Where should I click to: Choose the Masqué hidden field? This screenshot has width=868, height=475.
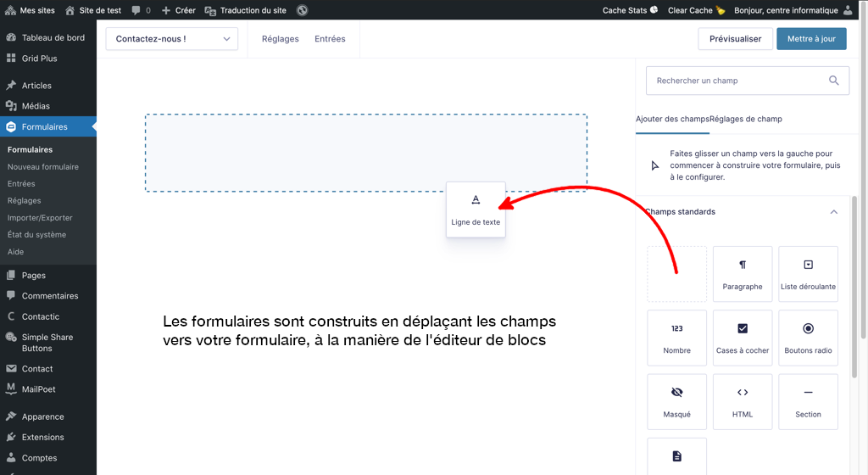(676, 402)
